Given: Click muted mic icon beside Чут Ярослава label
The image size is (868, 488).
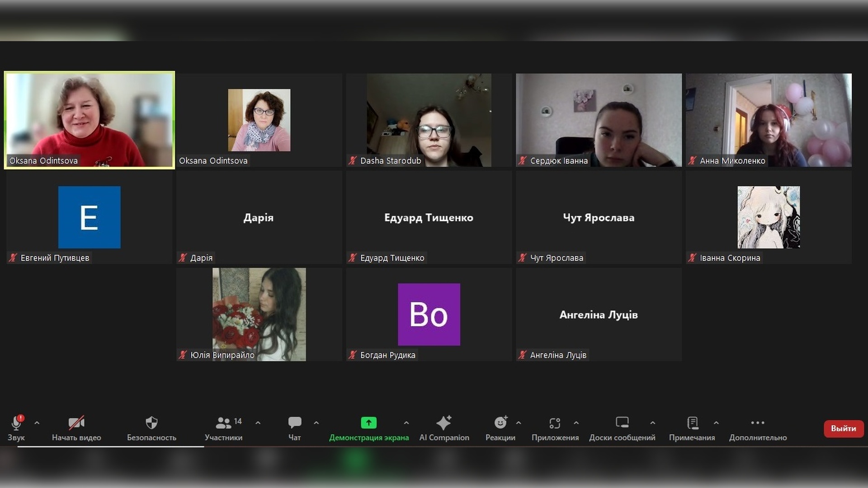Looking at the screenshot, I should [523, 258].
